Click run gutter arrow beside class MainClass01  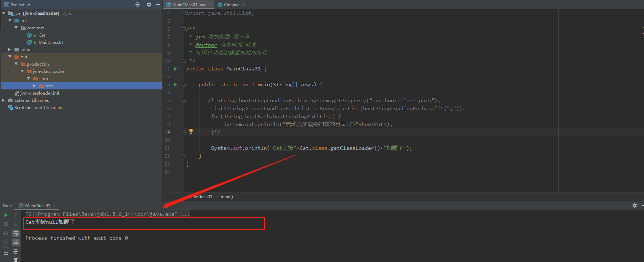tap(175, 69)
